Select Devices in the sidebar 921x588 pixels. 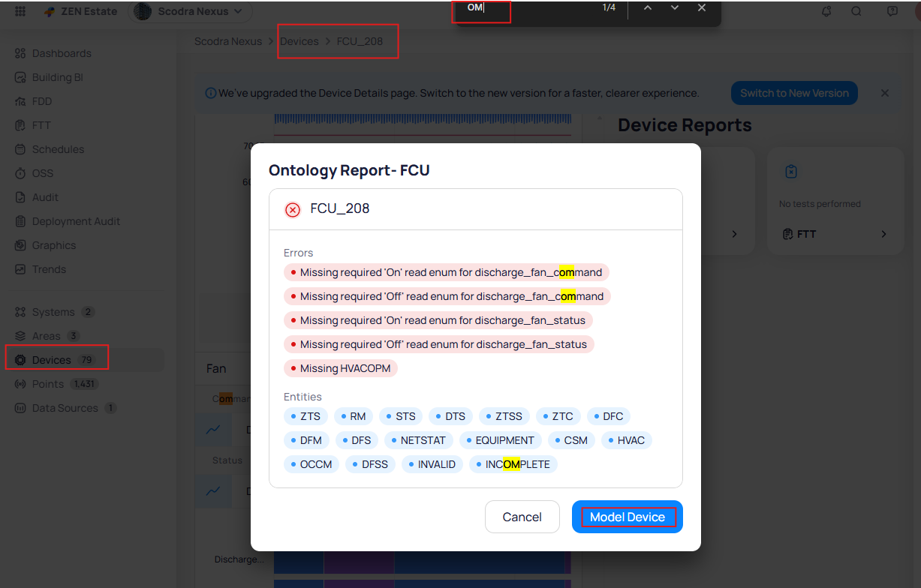click(52, 360)
